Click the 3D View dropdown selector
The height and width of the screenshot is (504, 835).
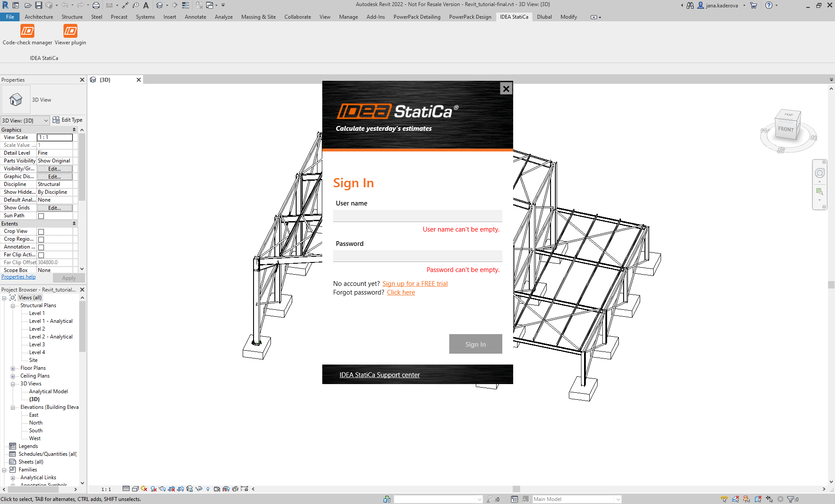[x=24, y=120]
